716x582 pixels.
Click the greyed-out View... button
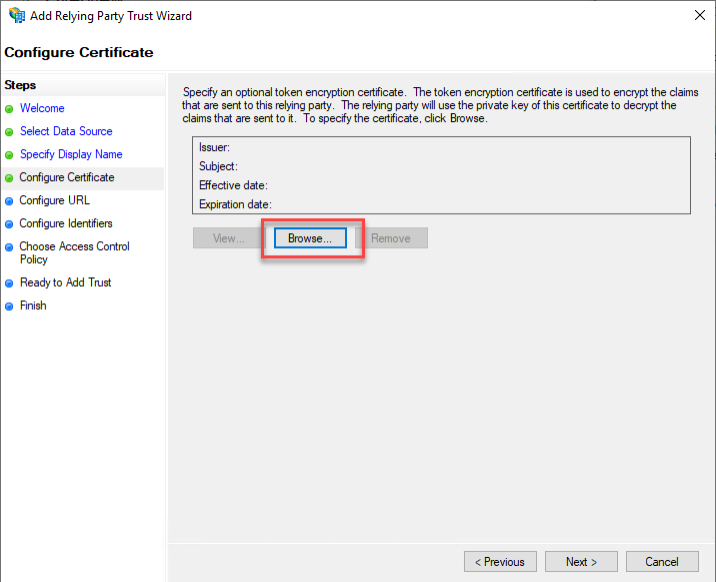coord(229,238)
